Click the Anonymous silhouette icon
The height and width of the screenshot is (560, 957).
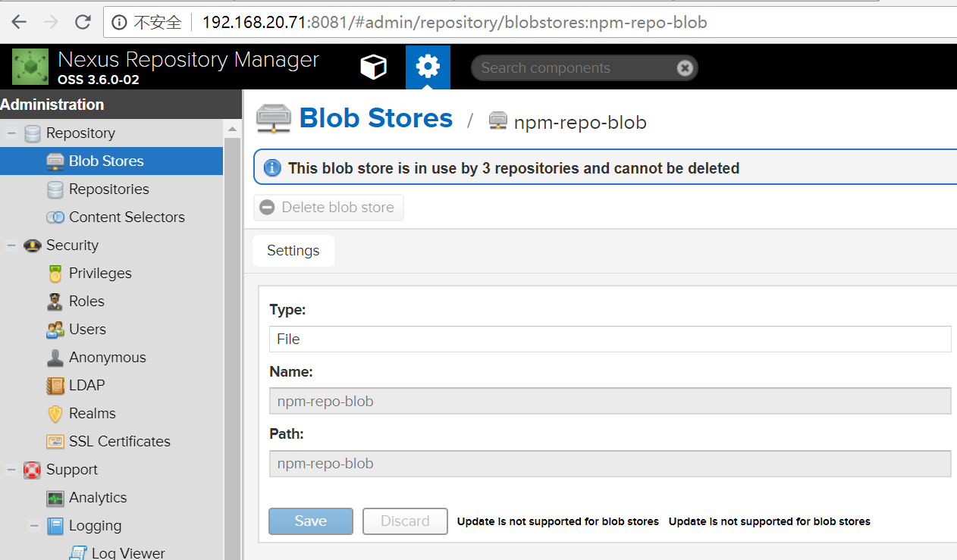pyautogui.click(x=55, y=358)
